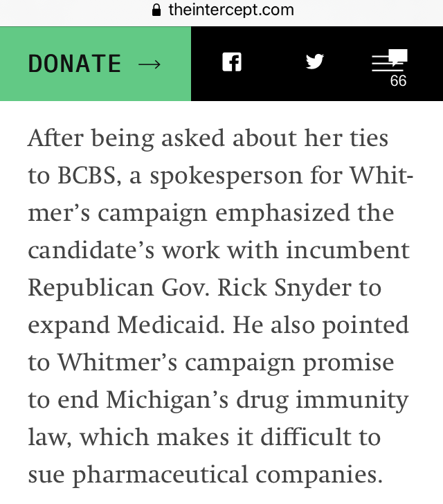This screenshot has width=443, height=504.
Task: Click the word spokesperson in text
Action: pyautogui.click(x=226, y=177)
